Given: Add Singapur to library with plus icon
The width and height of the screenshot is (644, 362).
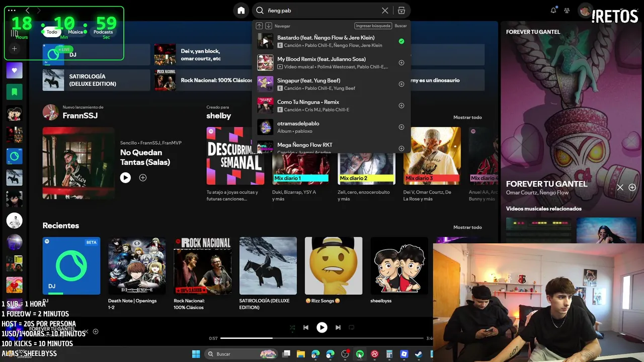Looking at the screenshot, I should click(x=401, y=84).
